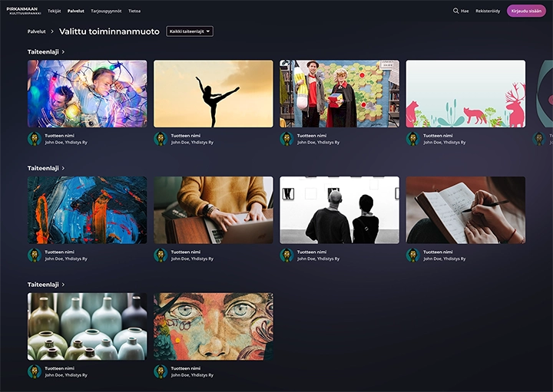Open the painted face mural thumbnail
This screenshot has width=553, height=392.
[x=214, y=327]
